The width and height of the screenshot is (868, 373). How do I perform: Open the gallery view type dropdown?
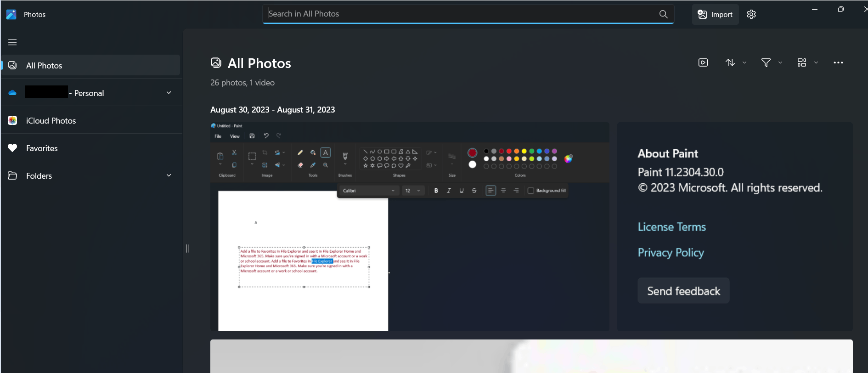(807, 62)
